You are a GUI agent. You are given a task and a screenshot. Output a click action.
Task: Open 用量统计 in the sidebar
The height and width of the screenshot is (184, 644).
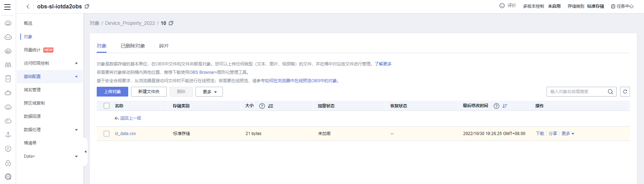(x=32, y=50)
